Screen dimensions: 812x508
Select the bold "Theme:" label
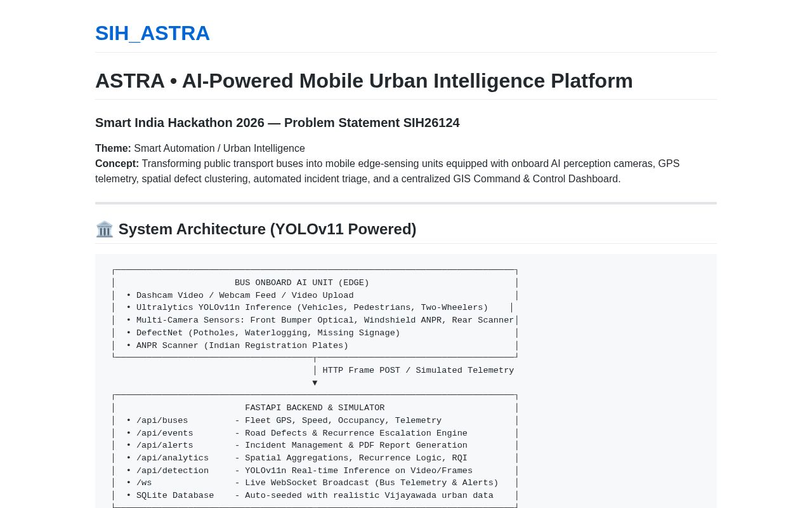[x=113, y=149]
